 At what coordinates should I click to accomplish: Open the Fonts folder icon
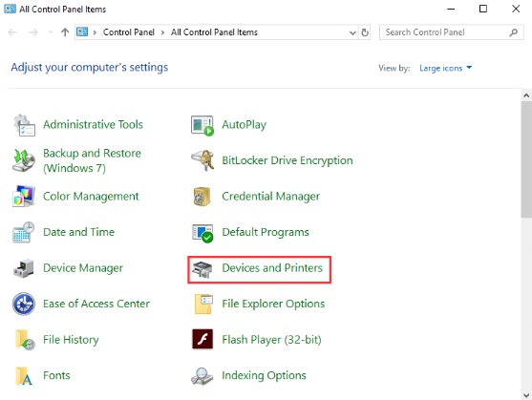24,375
